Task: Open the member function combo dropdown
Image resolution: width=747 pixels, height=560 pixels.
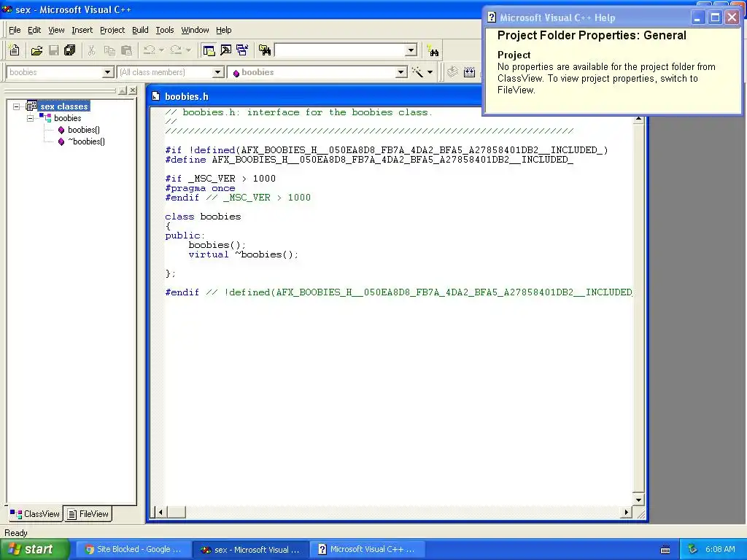Action: [402, 72]
